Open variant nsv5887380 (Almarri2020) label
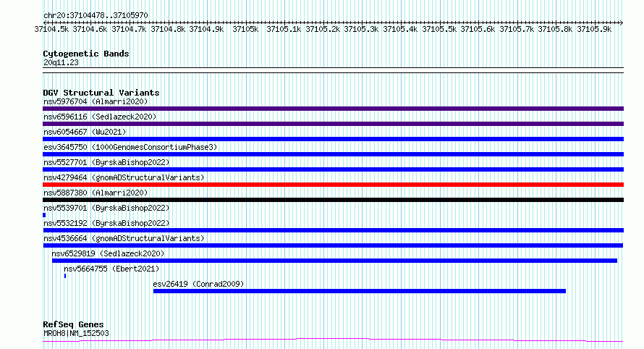 click(96, 193)
